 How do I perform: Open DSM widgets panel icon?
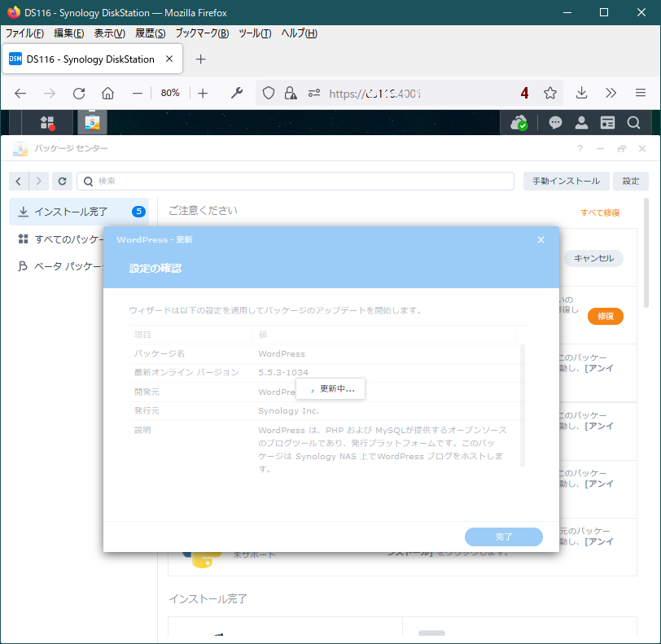pos(607,123)
